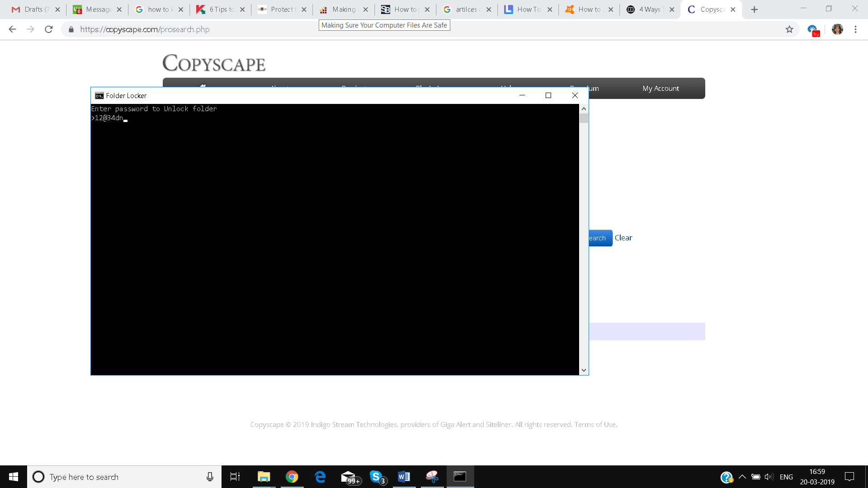Open the Folder Locker window icon menu
Viewport: 868px width, 488px height.
click(x=99, y=95)
